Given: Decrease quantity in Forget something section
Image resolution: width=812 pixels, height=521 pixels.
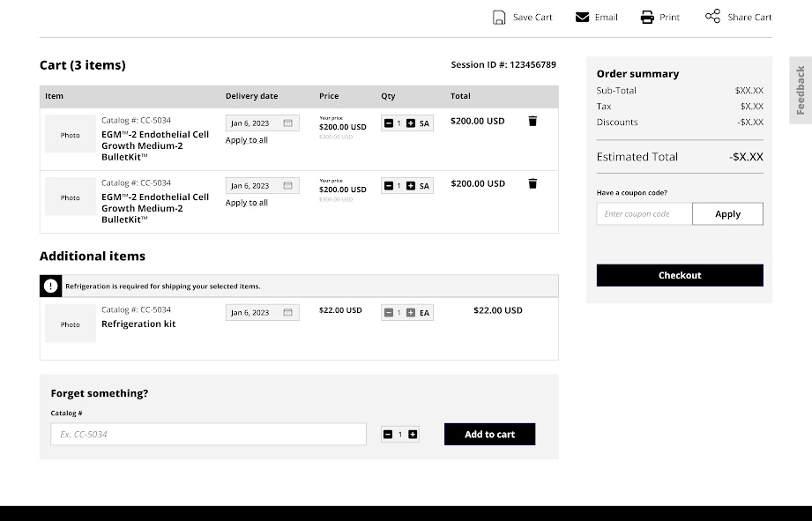Looking at the screenshot, I should click(x=388, y=434).
